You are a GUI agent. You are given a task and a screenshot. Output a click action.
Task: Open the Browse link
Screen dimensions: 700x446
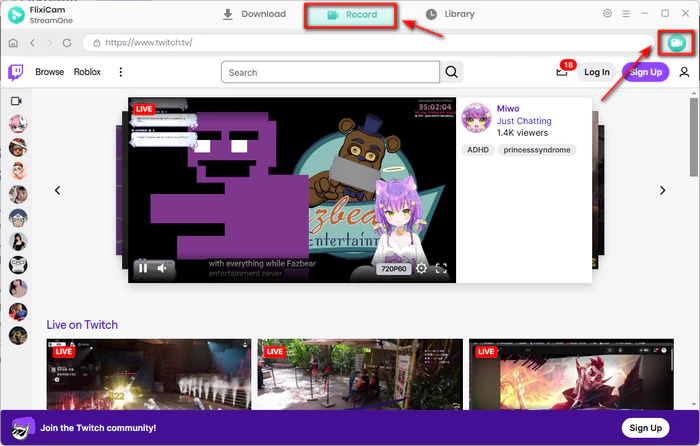click(x=50, y=72)
